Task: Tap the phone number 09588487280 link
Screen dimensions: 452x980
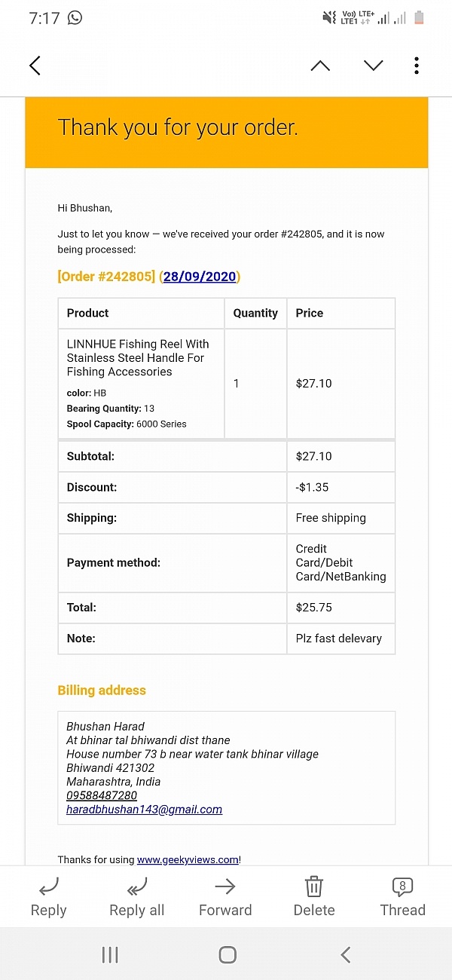Action: pos(102,795)
